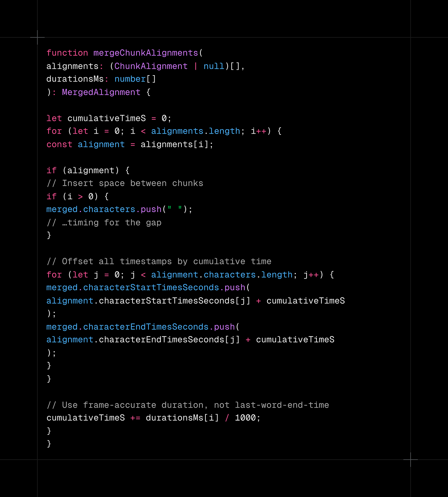448x497 pixels.
Task: Click the 'durationsMs[i] / 1000' expression
Action: (x=201, y=418)
